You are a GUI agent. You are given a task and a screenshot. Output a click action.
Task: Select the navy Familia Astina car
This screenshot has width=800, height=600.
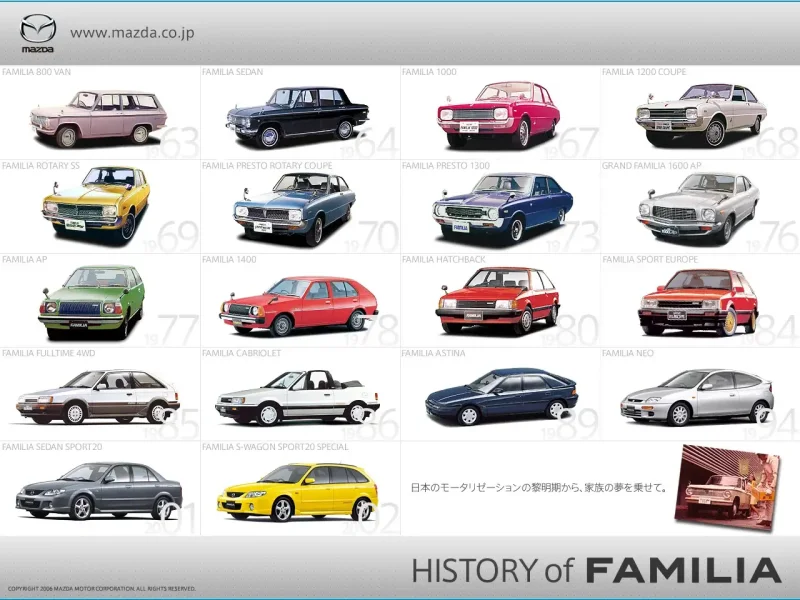pyautogui.click(x=502, y=396)
